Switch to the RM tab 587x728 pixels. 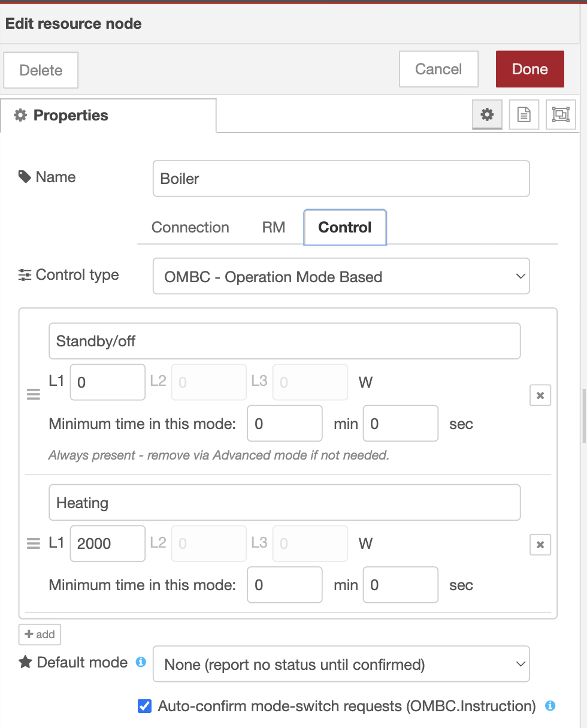coord(274,228)
